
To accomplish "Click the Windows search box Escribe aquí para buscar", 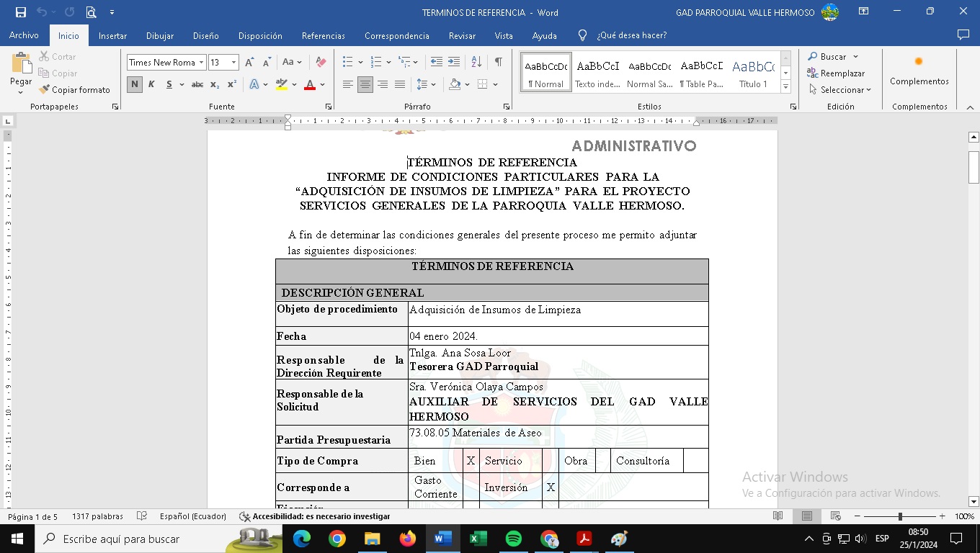I will (137, 539).
